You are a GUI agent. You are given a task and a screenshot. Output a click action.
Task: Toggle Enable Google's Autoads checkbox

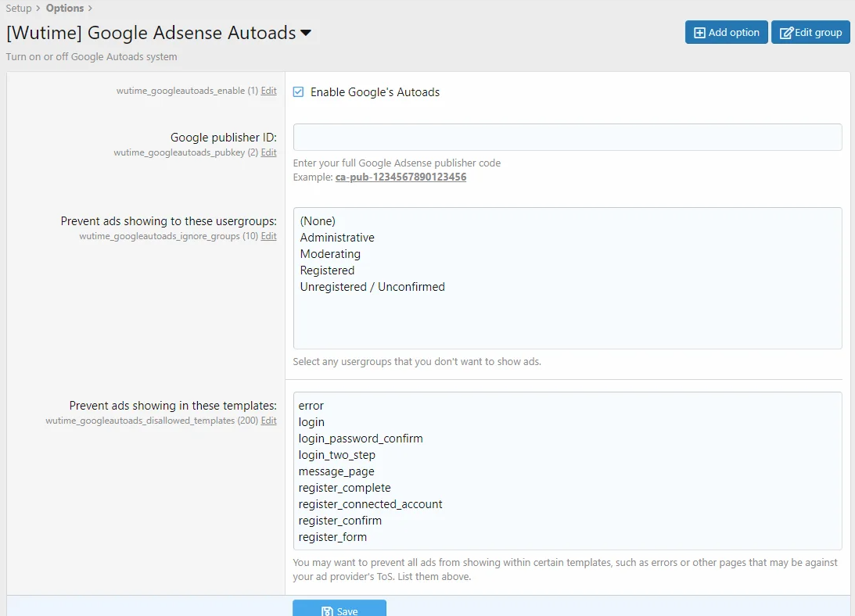pos(298,91)
